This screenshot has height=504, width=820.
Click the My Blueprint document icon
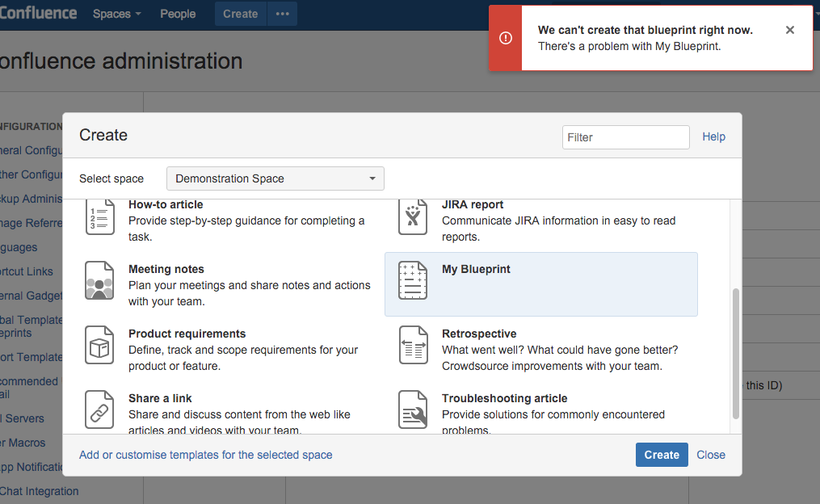coord(413,281)
